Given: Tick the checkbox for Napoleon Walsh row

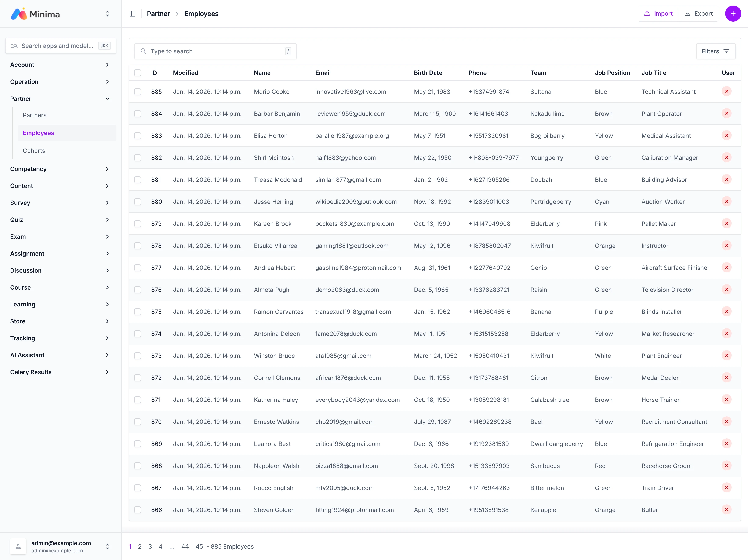Looking at the screenshot, I should [x=138, y=466].
